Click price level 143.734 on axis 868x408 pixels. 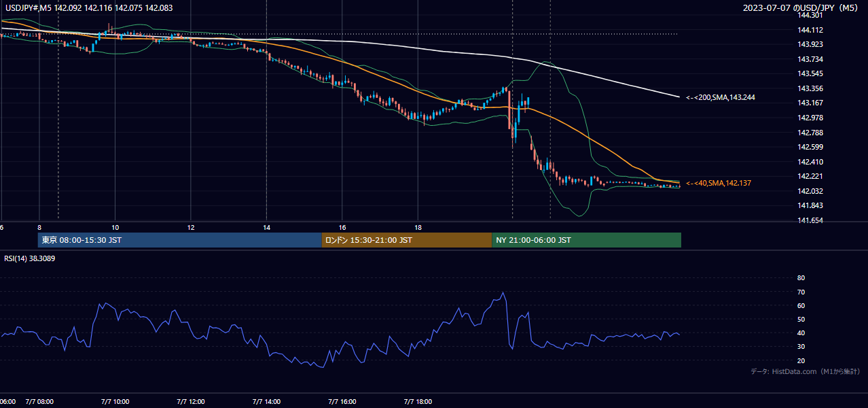pyautogui.click(x=810, y=59)
